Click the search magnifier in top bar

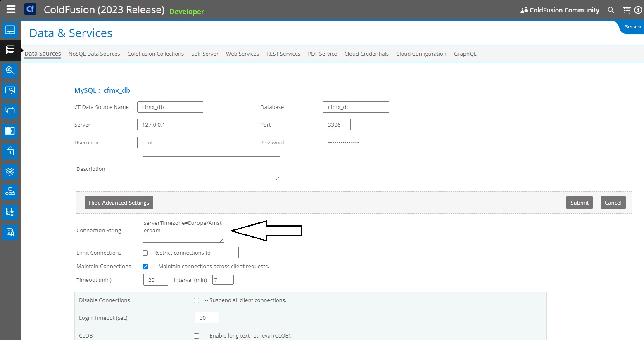[x=611, y=10]
